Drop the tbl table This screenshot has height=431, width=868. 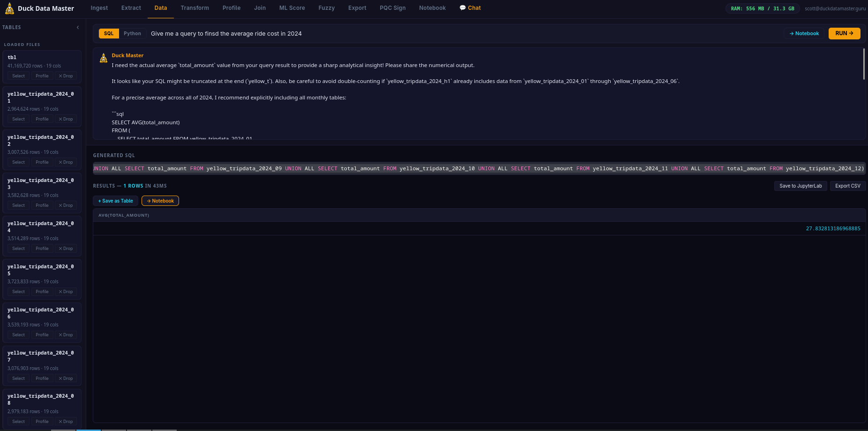(x=66, y=76)
